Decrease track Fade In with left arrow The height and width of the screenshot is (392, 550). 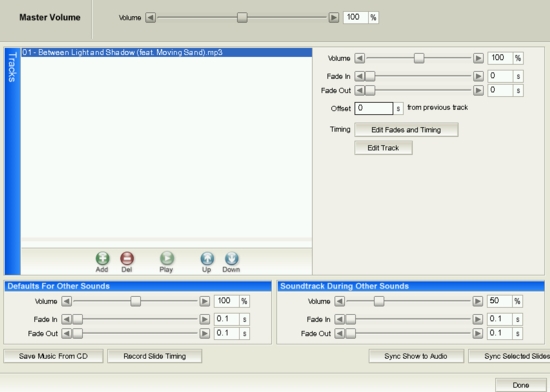coord(360,76)
